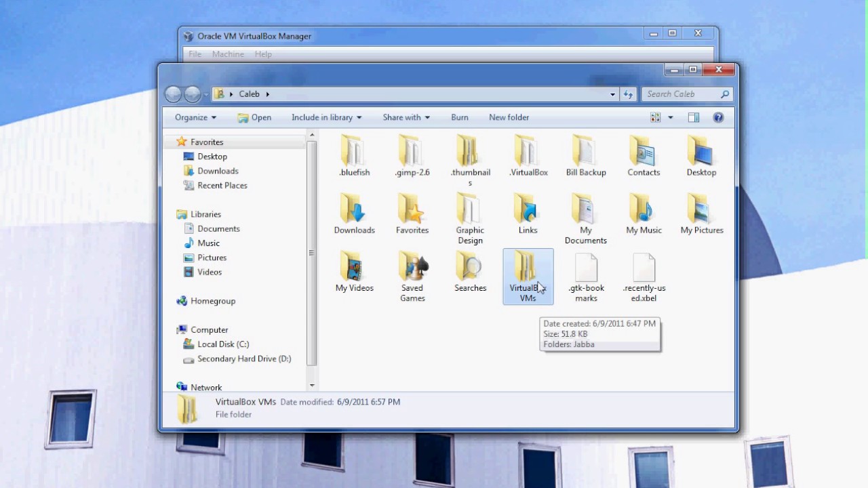Select the .gtk-bookmarks file icon
Screen dimensions: 868x488
(x=586, y=267)
